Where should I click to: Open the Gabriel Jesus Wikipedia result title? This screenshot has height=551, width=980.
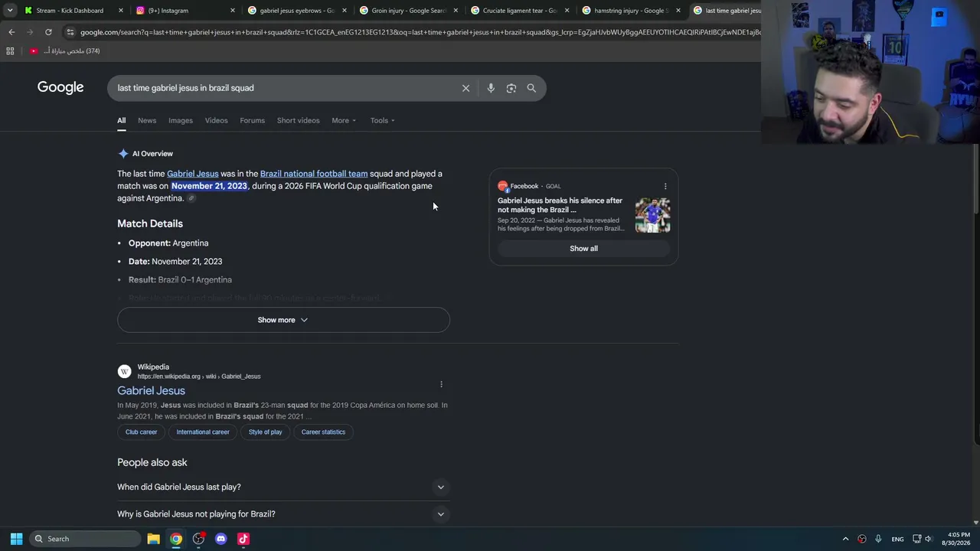(151, 391)
